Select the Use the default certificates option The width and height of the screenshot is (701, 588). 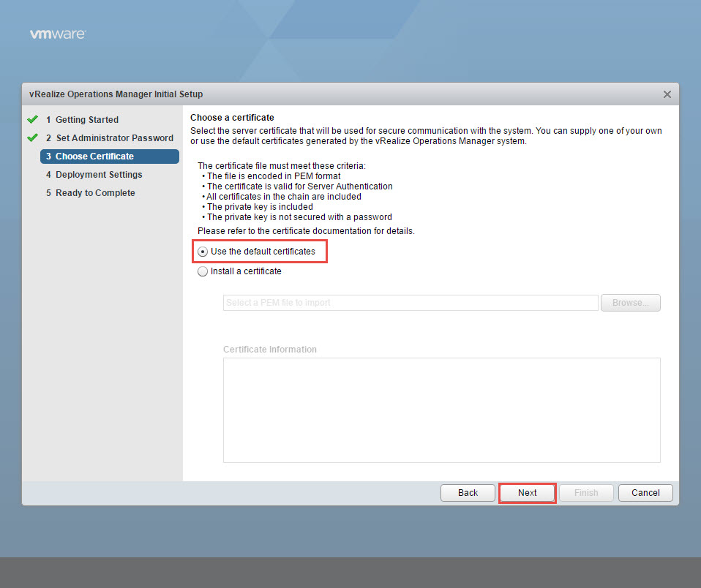tap(203, 252)
